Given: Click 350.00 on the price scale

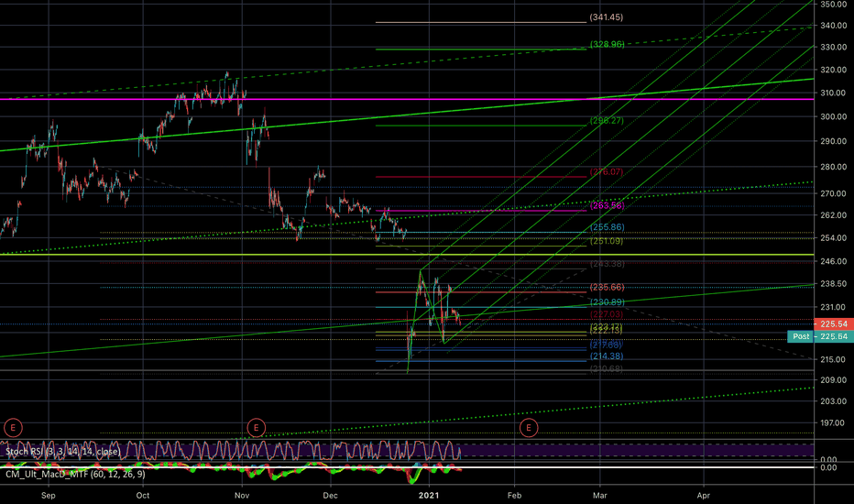Looking at the screenshot, I should point(833,5).
